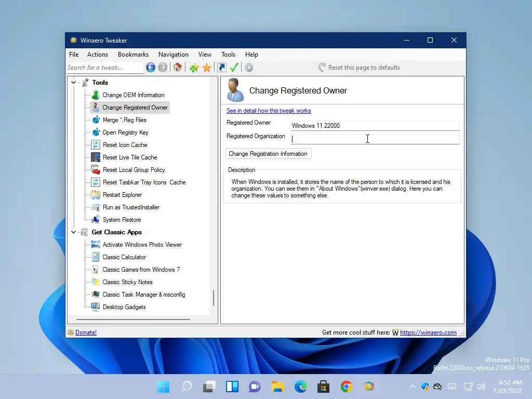The image size is (532, 399).
Task: Open the Tools menu
Action: click(229, 54)
